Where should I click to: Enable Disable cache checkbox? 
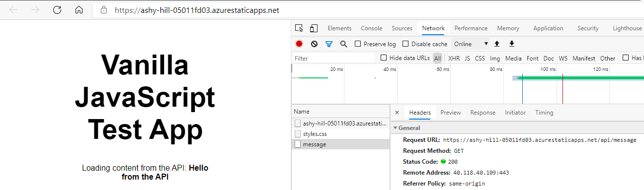pos(405,44)
